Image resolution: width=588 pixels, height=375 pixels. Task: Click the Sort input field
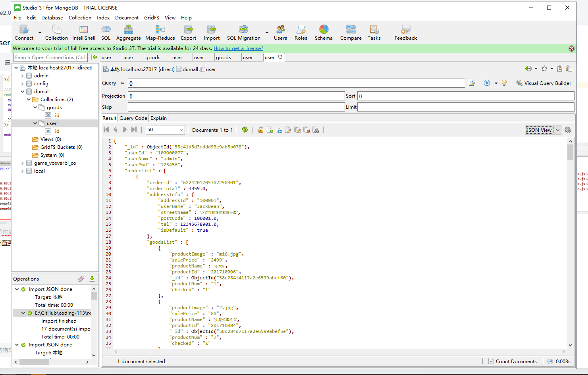(466, 96)
